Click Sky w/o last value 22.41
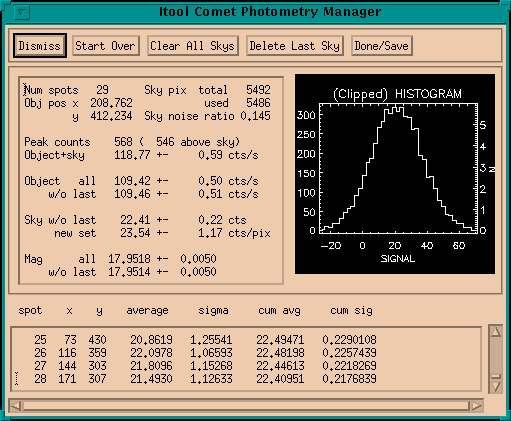The height and width of the screenshot is (421, 511). (x=135, y=220)
